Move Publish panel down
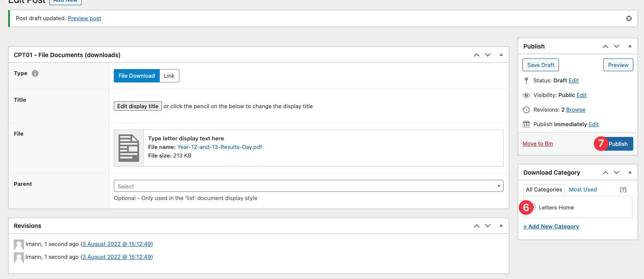 [617, 46]
